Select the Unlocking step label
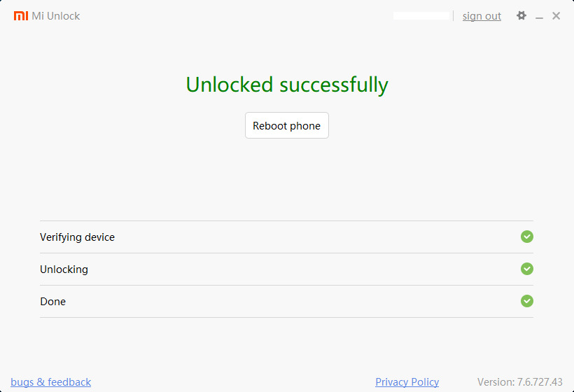This screenshot has height=392, width=574. pyautogui.click(x=64, y=269)
